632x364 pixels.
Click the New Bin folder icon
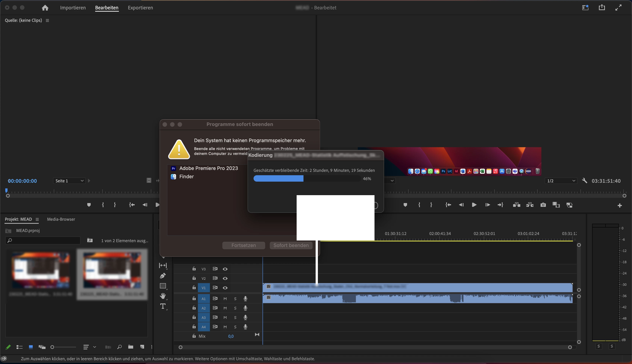point(131,347)
